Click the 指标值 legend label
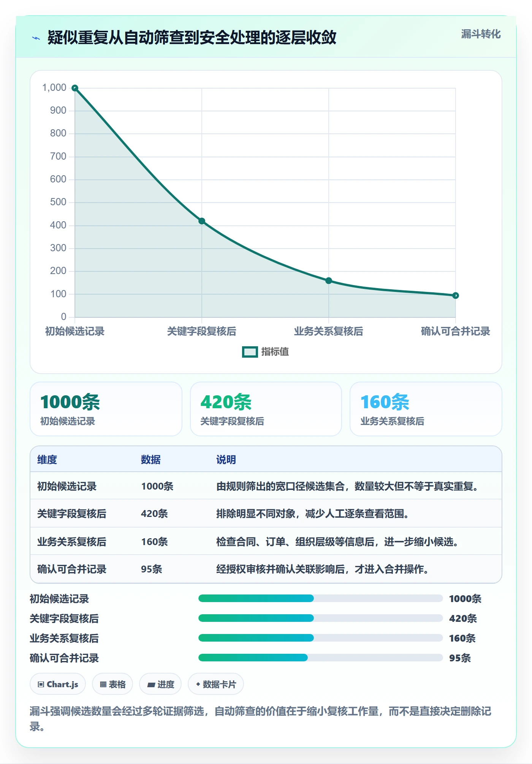This screenshot has height=764, width=532. [x=275, y=352]
